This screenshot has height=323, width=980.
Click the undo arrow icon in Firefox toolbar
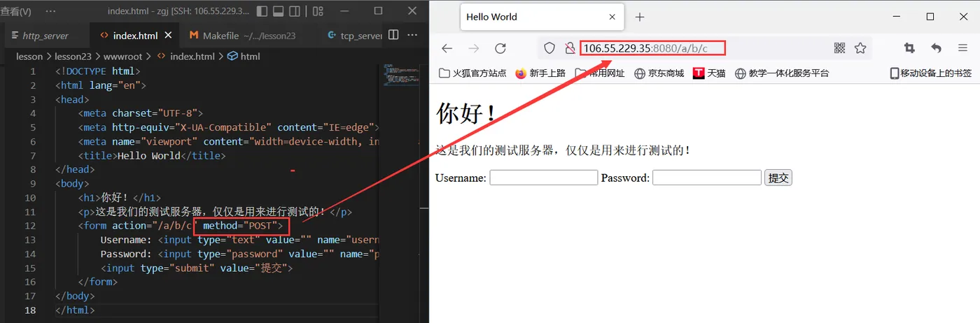[x=936, y=48]
